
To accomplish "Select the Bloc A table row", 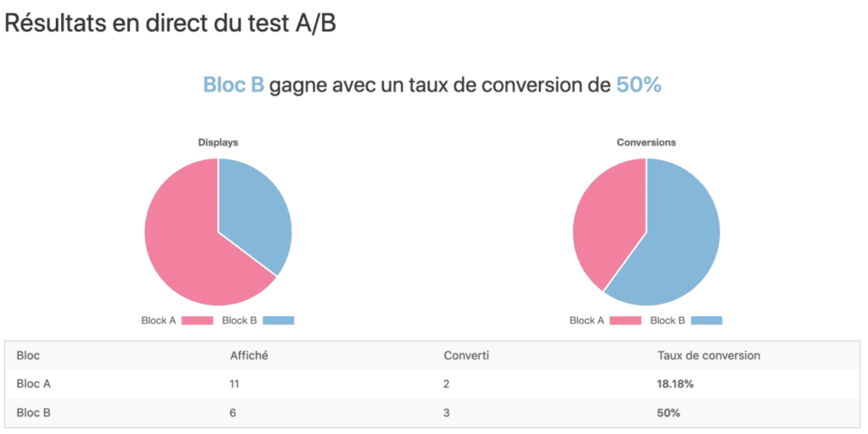I will [433, 384].
